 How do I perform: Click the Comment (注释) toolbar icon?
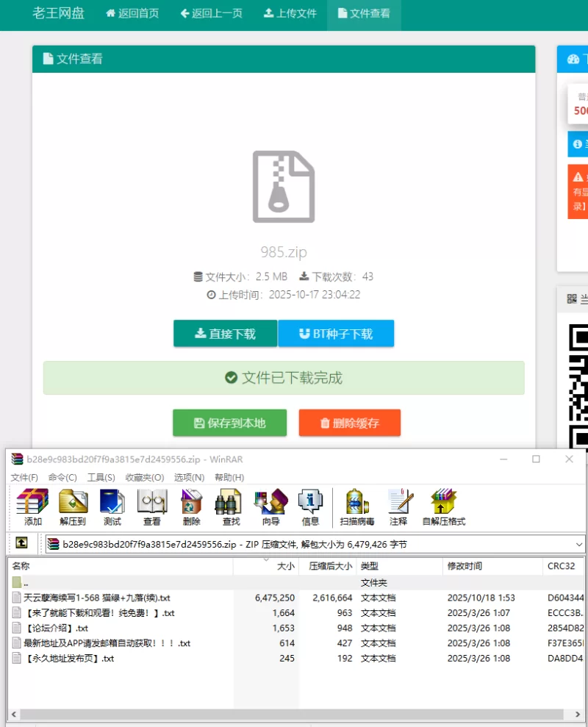point(399,506)
